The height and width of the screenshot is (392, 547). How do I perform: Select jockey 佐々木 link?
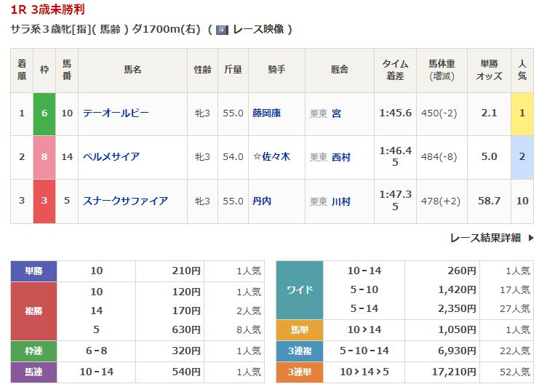[x=275, y=157]
